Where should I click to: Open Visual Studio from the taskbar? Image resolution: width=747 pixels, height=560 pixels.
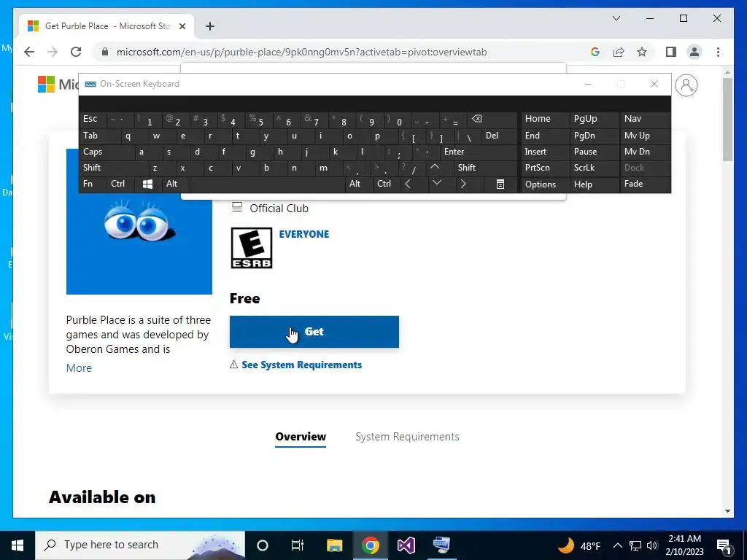406,545
